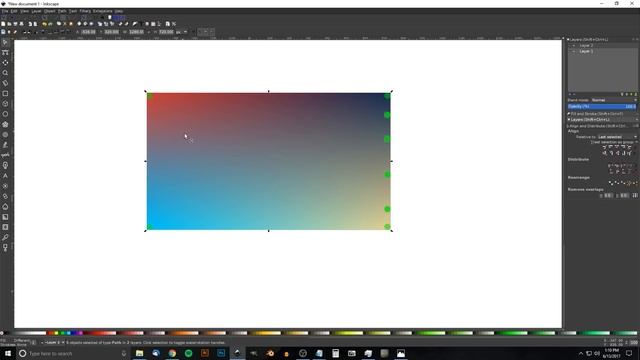This screenshot has width=640, height=360.
Task: Adjust the layer Opacity slider
Action: [602, 107]
